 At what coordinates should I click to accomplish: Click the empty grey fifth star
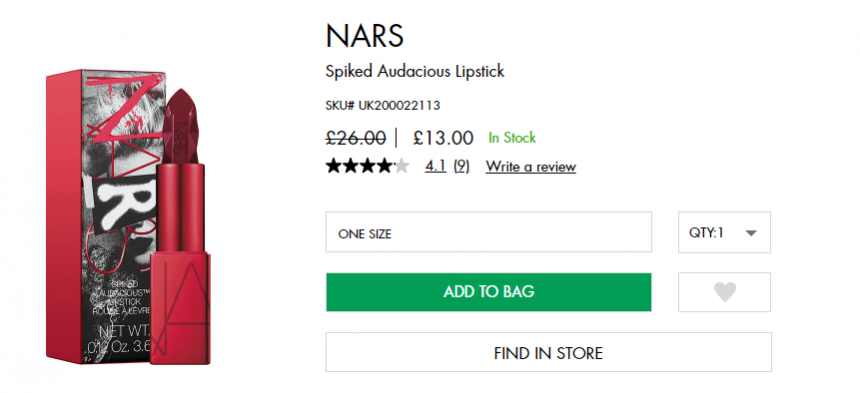click(x=402, y=166)
